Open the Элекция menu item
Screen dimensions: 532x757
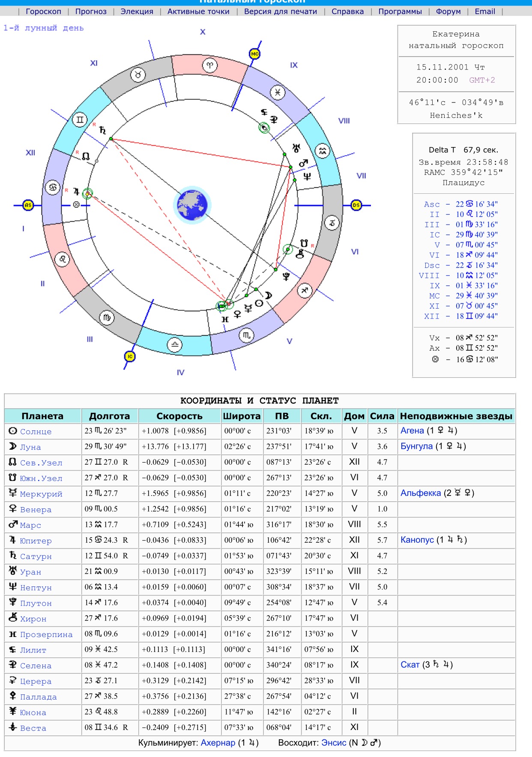tap(137, 12)
